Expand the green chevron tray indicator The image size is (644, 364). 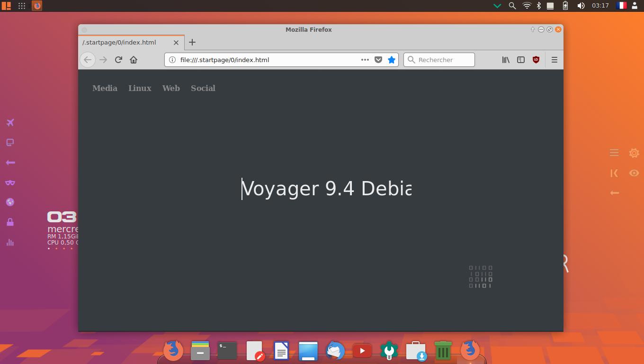coord(497,6)
